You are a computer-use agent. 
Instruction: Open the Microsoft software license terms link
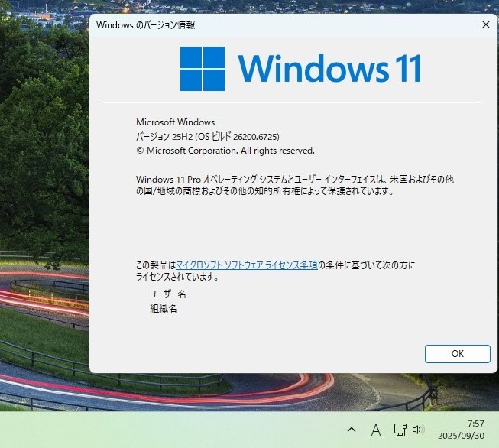pos(247,265)
